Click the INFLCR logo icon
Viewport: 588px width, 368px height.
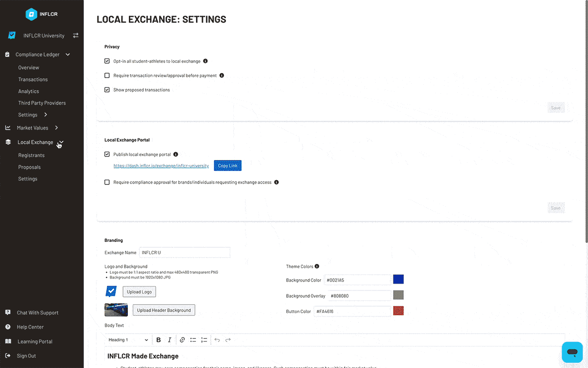[32, 14]
